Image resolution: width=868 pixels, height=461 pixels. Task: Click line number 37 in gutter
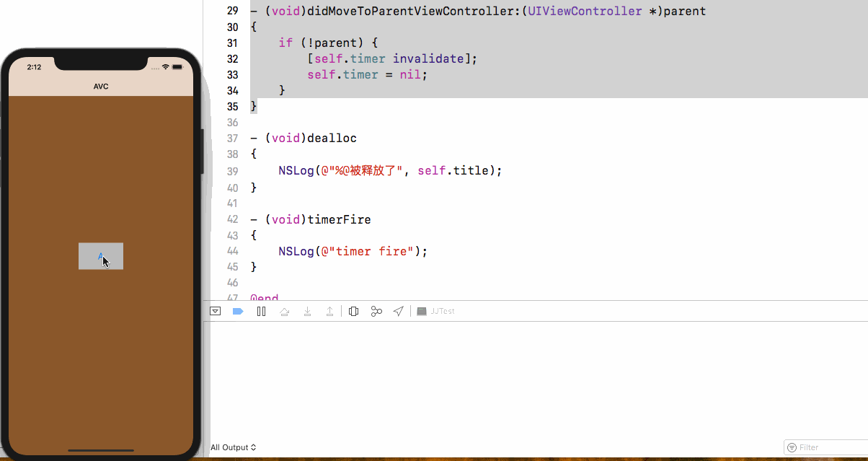tap(232, 138)
